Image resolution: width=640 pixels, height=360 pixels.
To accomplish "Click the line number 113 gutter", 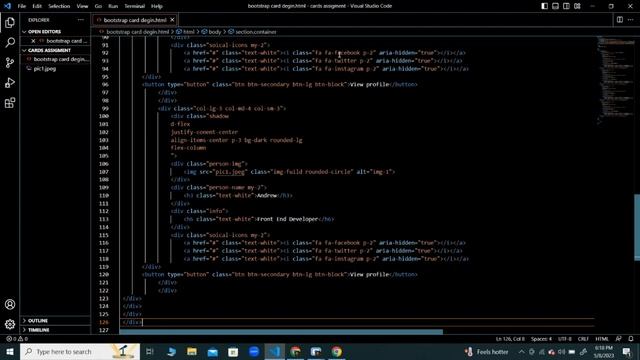I will tap(104, 219).
